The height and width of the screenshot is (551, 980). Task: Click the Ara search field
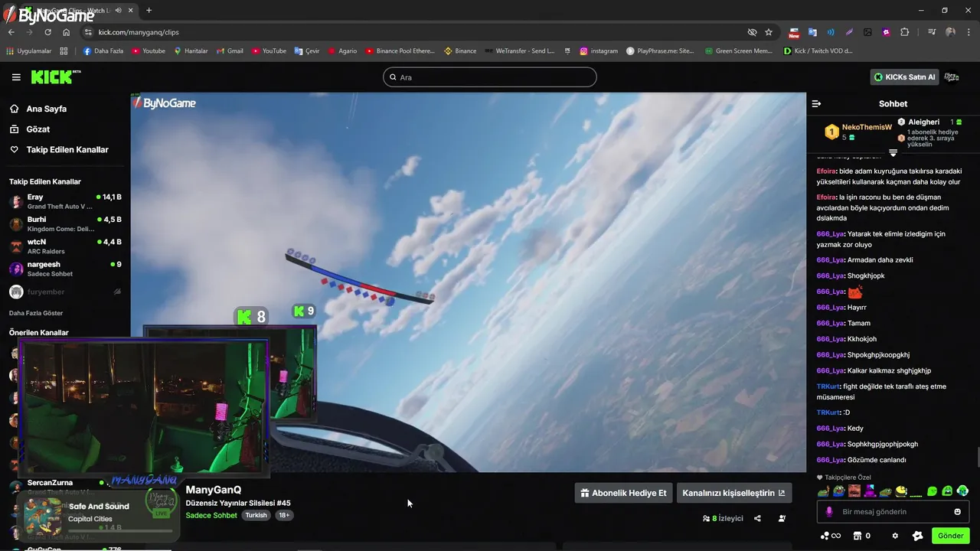point(490,77)
